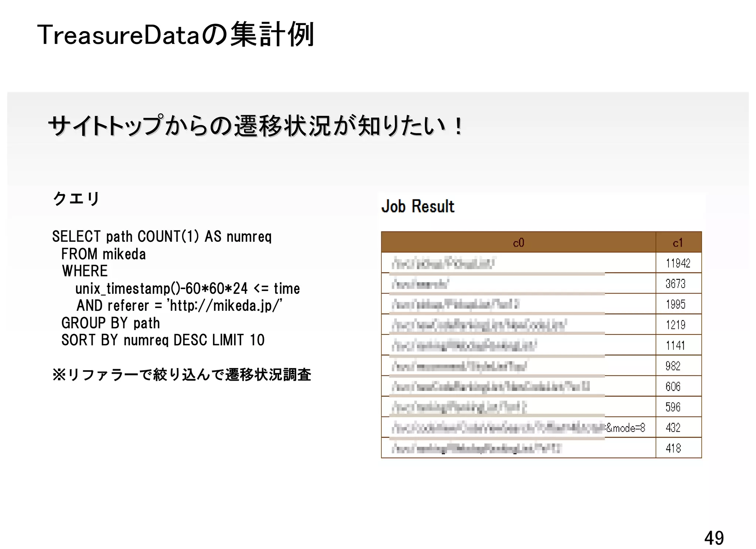Click the table cell 418
This screenshot has width=756, height=549.
point(678,448)
